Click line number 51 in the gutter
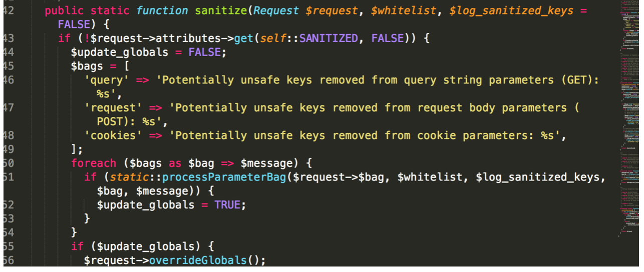 [9, 176]
